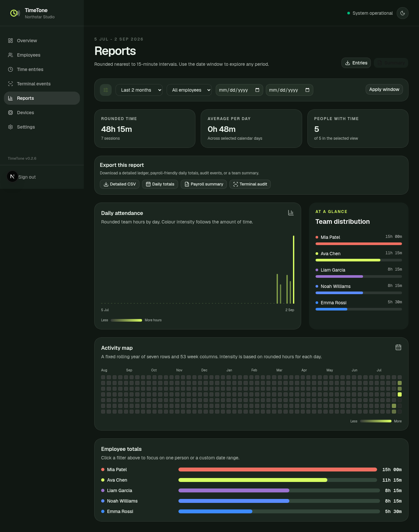Click Emma Rossi in Employee totals
The image size is (419, 532).
click(120, 511)
